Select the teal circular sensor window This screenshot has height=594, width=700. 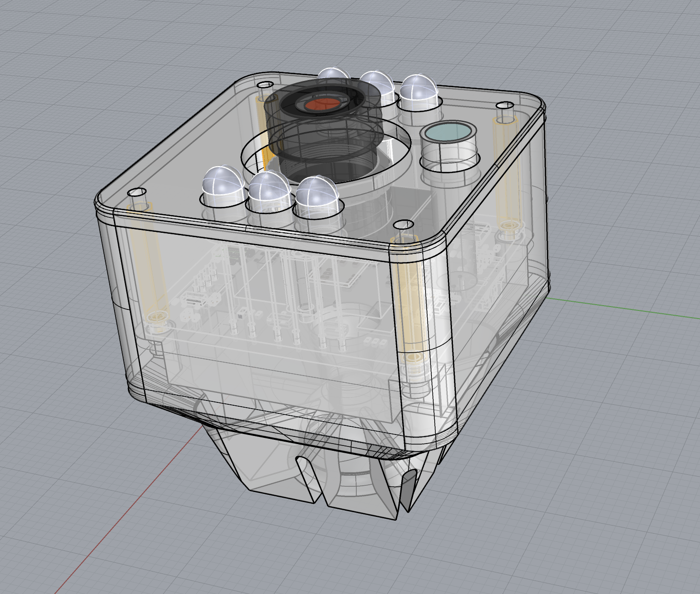[x=449, y=132]
